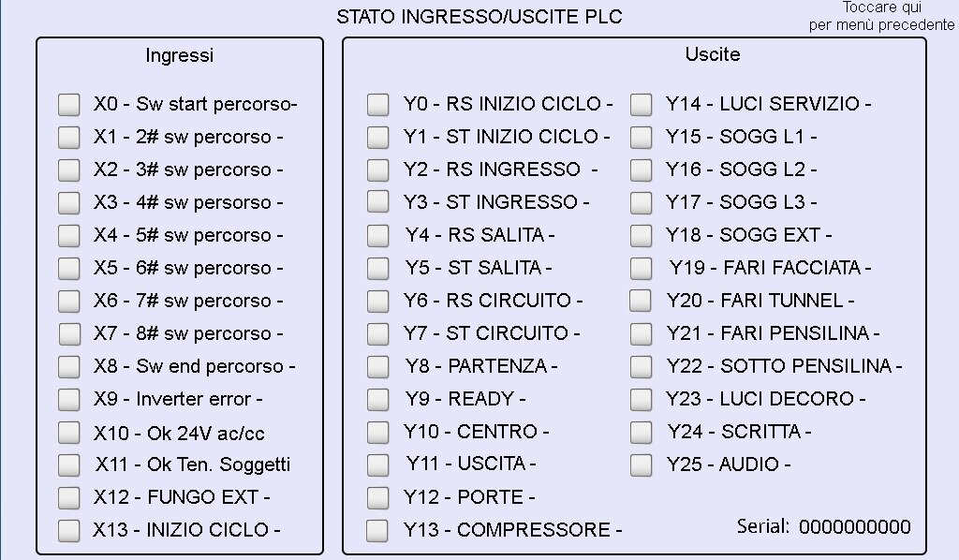Enable the X10 Ok 24V ac/cc indicator
This screenshot has height=560, width=959.
click(x=68, y=432)
